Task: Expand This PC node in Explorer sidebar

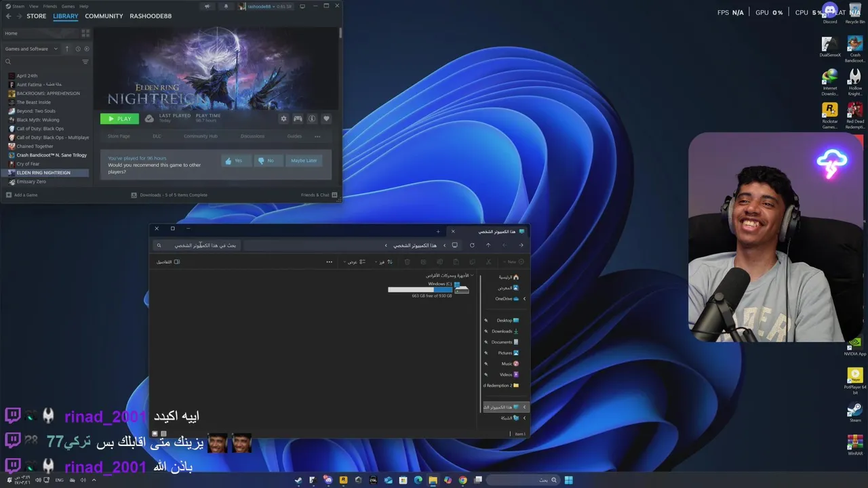Action: [x=524, y=407]
